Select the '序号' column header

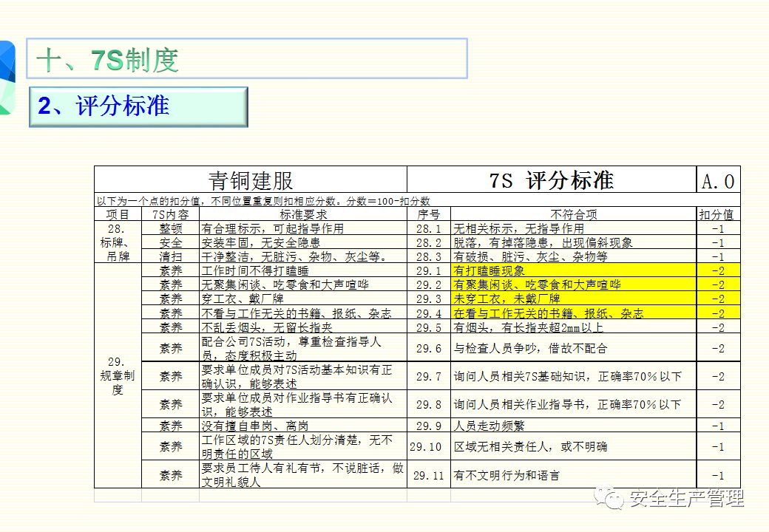[429, 214]
